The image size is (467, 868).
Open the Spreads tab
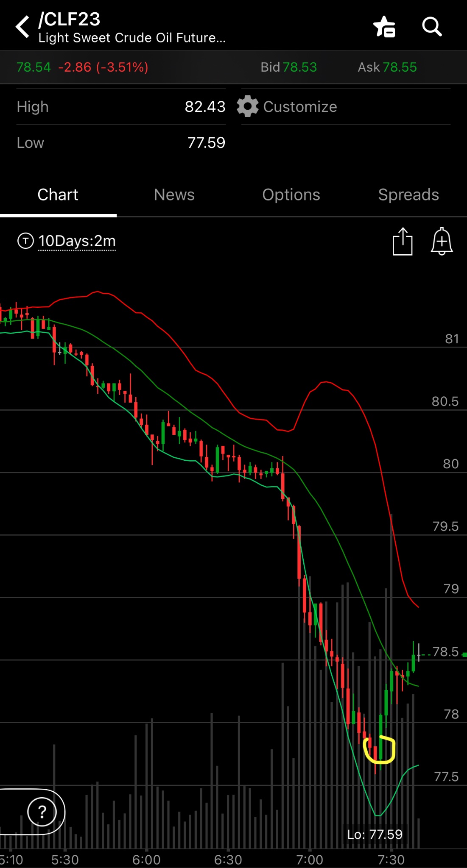408,195
